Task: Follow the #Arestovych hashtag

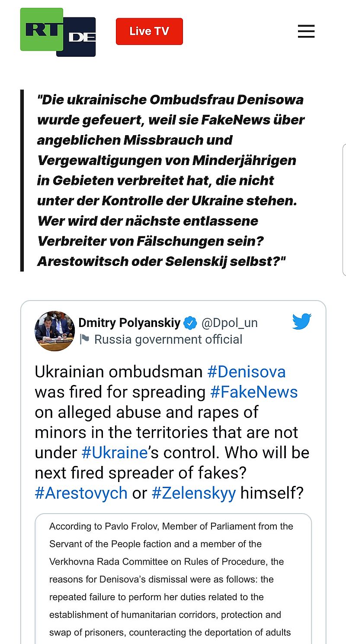Action: pyautogui.click(x=81, y=493)
